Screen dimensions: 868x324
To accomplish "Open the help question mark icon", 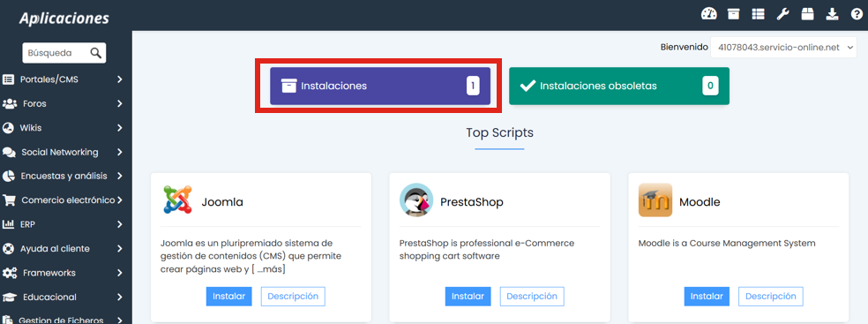I will click(x=857, y=14).
